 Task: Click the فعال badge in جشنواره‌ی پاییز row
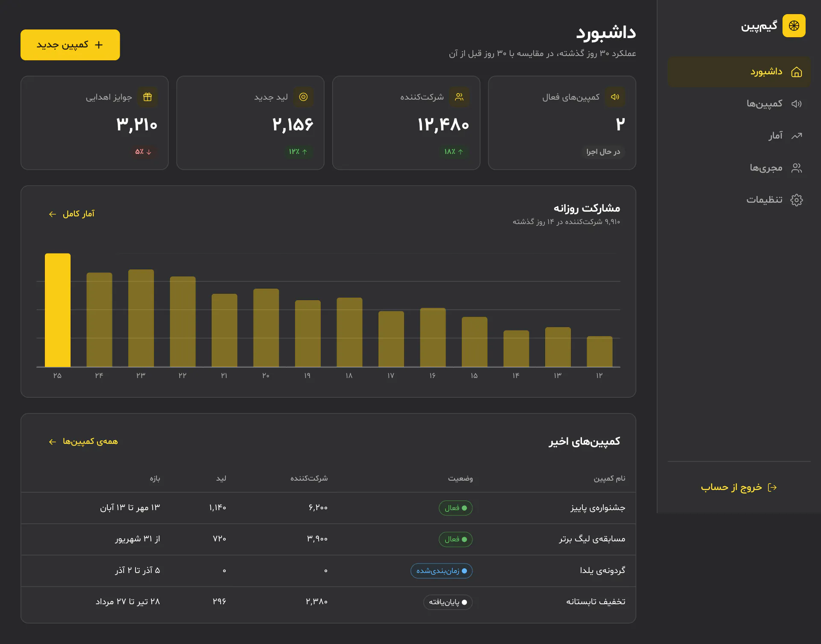click(x=456, y=508)
